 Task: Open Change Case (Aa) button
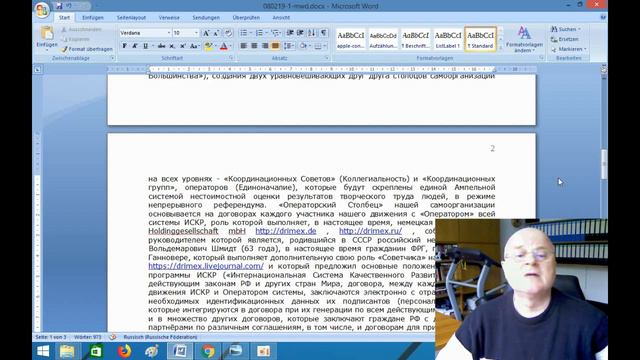pyautogui.click(x=194, y=46)
